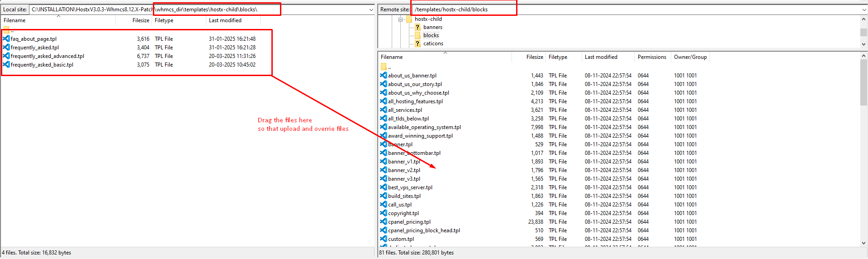This screenshot has width=868, height=259.
Task: Open parent directory icon in remote file list
Action: [384, 67]
